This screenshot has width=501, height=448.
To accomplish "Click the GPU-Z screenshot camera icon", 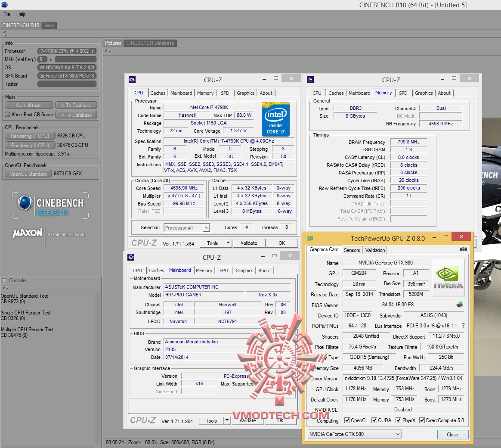I will tap(463, 249).
